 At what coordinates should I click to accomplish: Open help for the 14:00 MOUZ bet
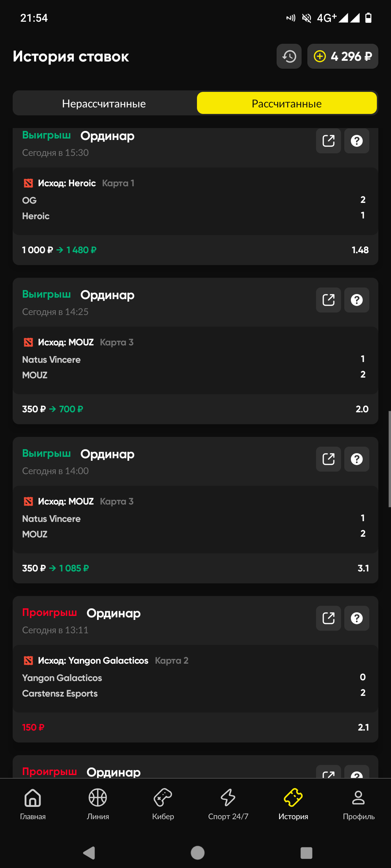pyautogui.click(x=357, y=459)
